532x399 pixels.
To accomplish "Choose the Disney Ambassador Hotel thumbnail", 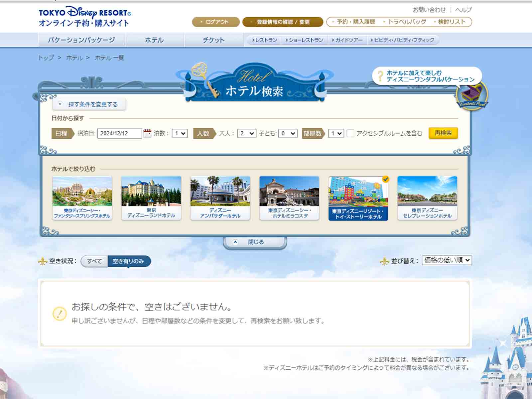I will click(220, 198).
